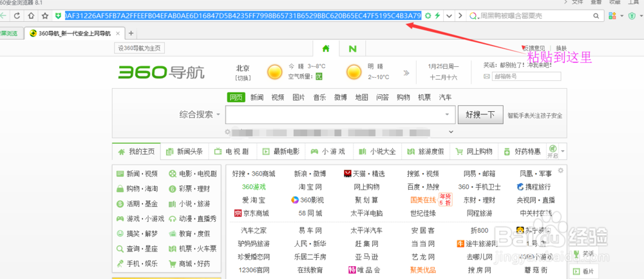
Task: Open the 小游戏 category tab
Action: pyautogui.click(x=328, y=152)
